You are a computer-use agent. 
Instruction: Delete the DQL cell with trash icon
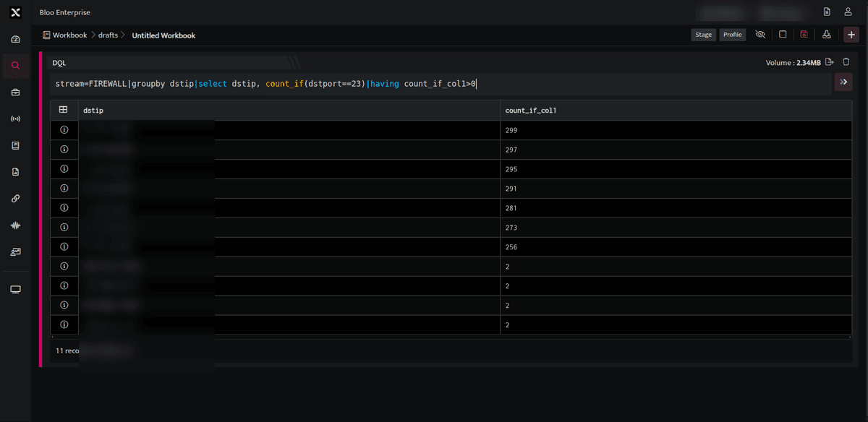[846, 62]
